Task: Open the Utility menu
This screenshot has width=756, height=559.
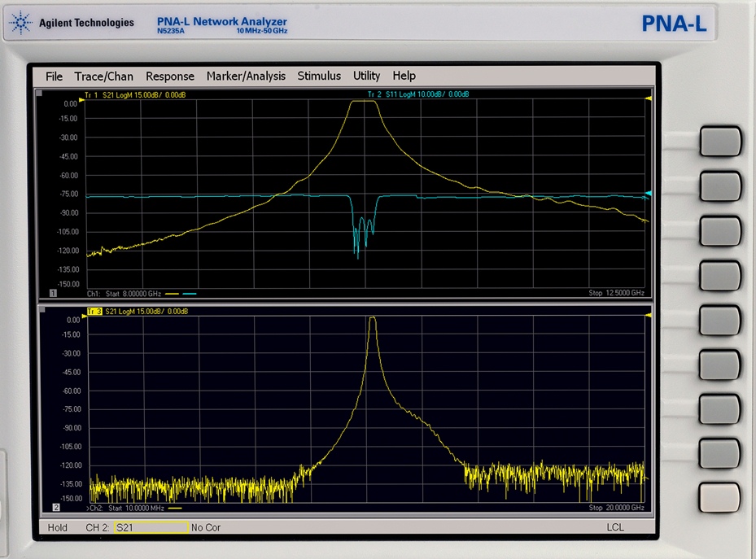Action: click(x=366, y=76)
